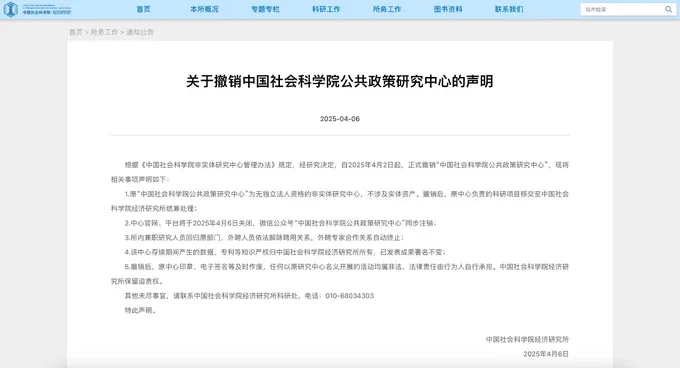
Task: Click paragraph item 4 about 知识产权
Action: [x=285, y=252]
